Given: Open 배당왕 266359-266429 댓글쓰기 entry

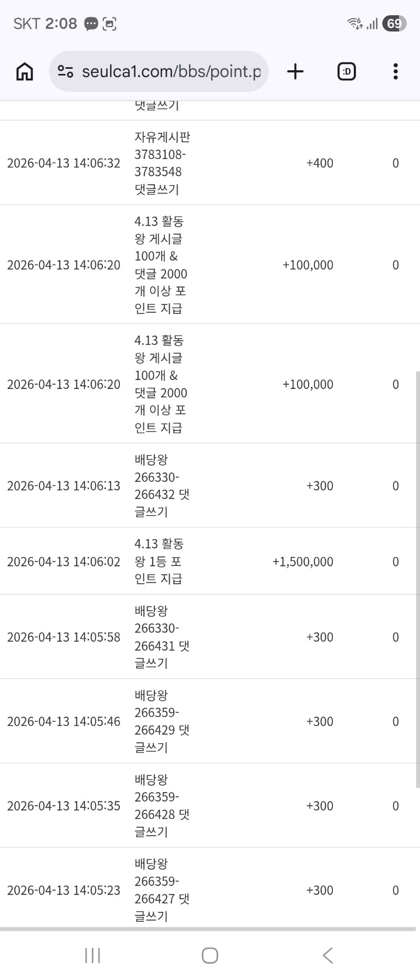Looking at the screenshot, I should [162, 721].
